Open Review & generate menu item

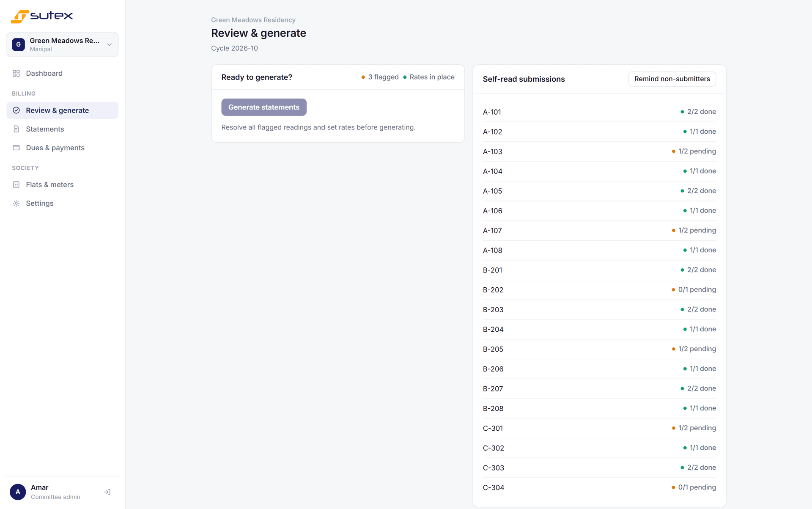(x=63, y=110)
